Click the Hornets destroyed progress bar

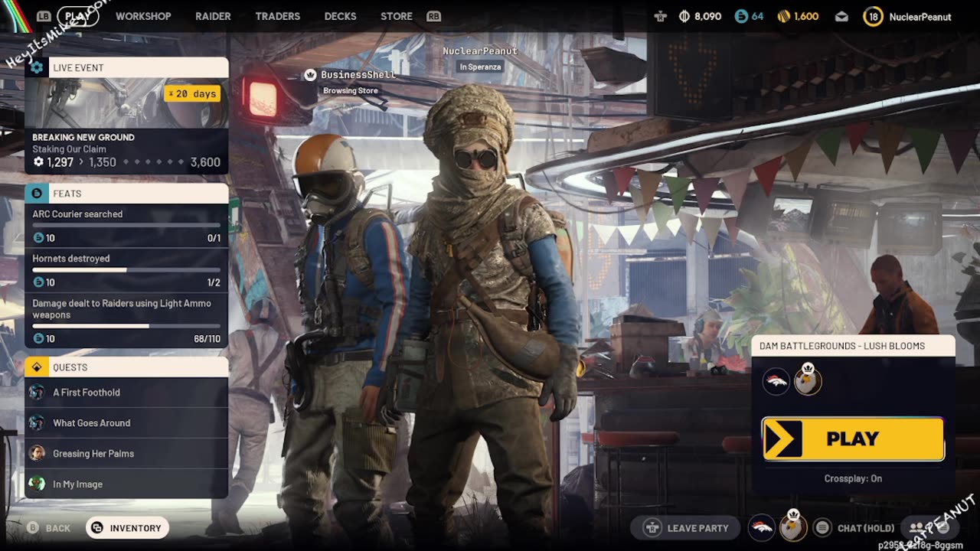[126, 270]
